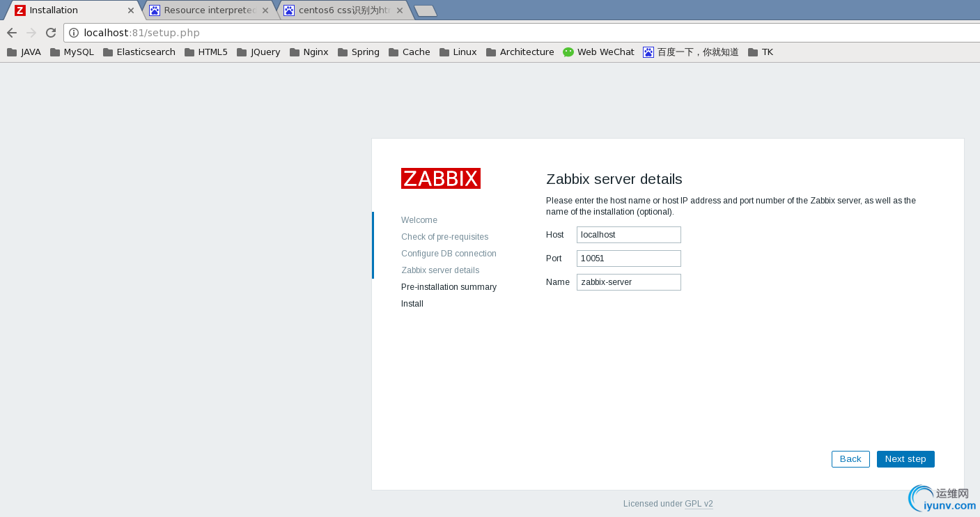Open the JAVA bookmark folder

24,52
